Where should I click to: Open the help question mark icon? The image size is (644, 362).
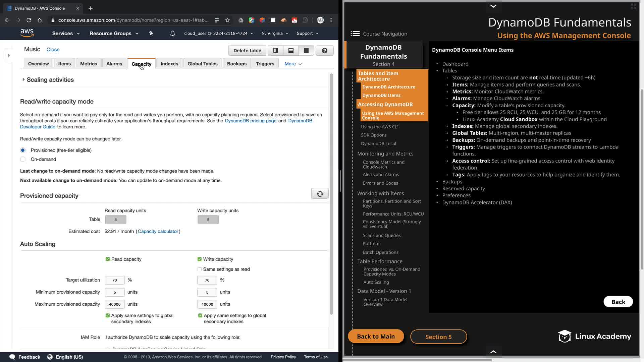324,51
